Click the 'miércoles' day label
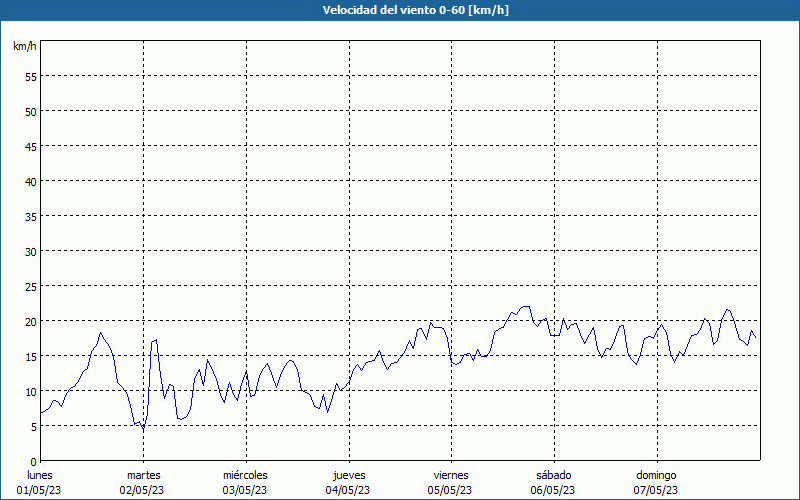This screenshot has height=500, width=800. tap(245, 475)
